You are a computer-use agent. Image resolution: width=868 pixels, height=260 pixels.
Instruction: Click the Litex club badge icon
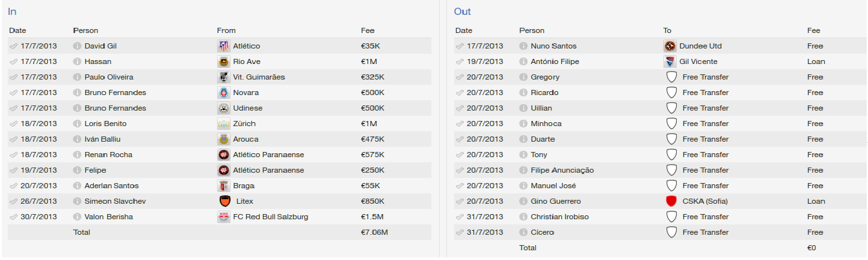(x=225, y=201)
